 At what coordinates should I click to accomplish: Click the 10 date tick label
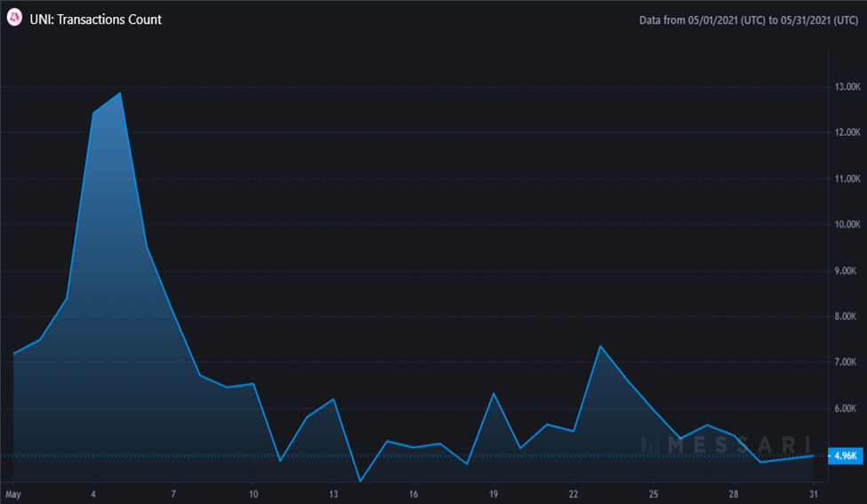click(x=253, y=494)
